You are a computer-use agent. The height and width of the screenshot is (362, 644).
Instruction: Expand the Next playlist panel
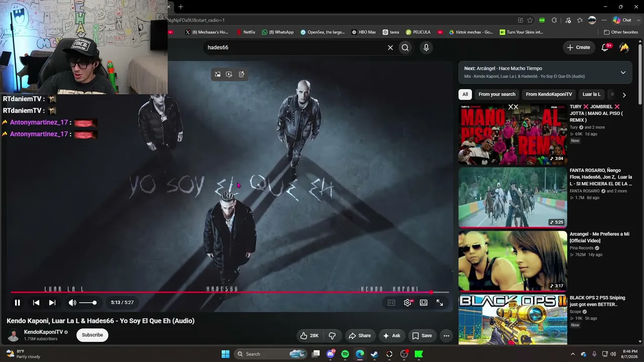click(623, 72)
